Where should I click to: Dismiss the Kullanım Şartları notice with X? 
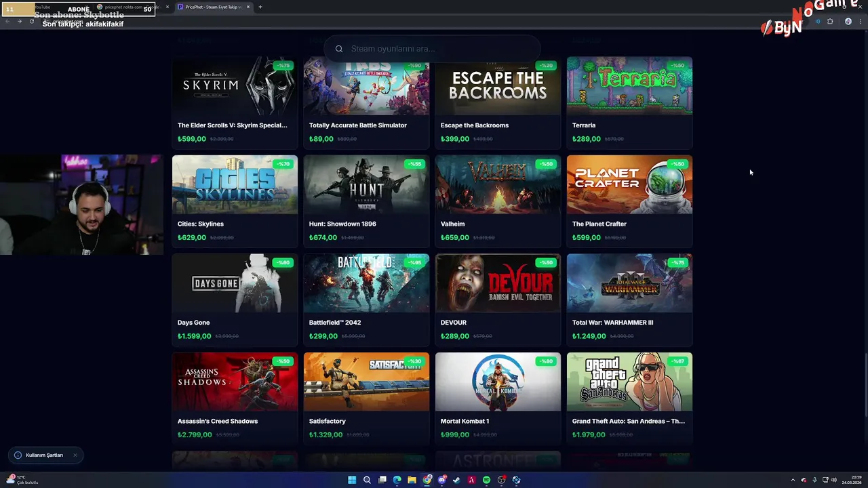(x=75, y=455)
